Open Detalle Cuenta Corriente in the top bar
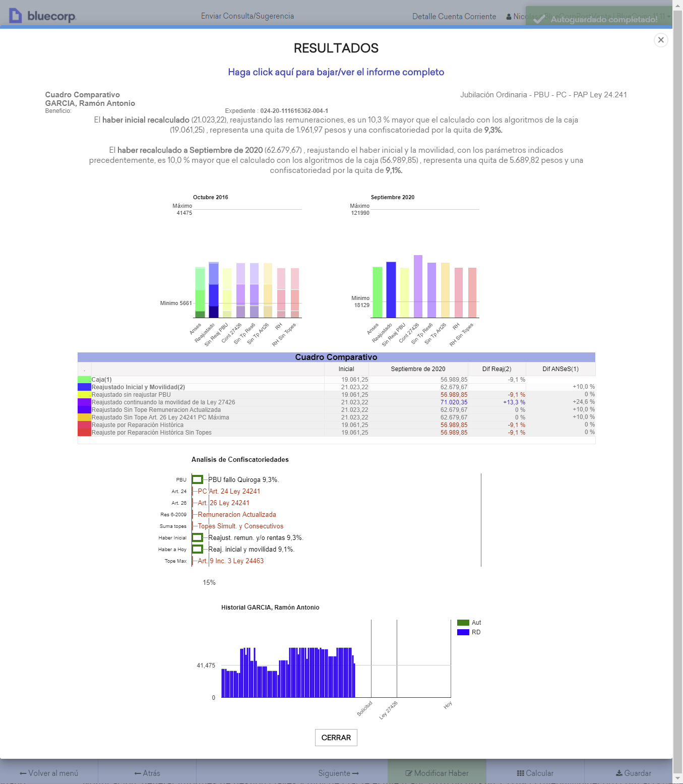The image size is (683, 784). (x=454, y=16)
